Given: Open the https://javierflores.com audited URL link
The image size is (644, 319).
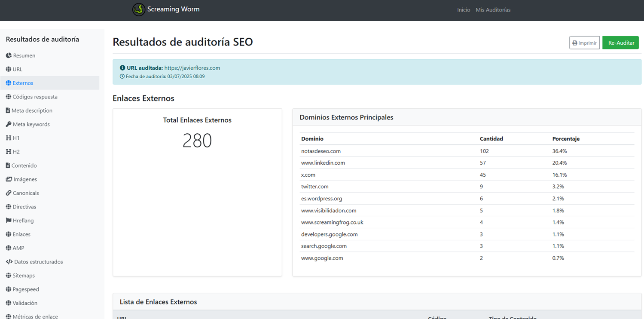Looking at the screenshot, I should tap(192, 68).
